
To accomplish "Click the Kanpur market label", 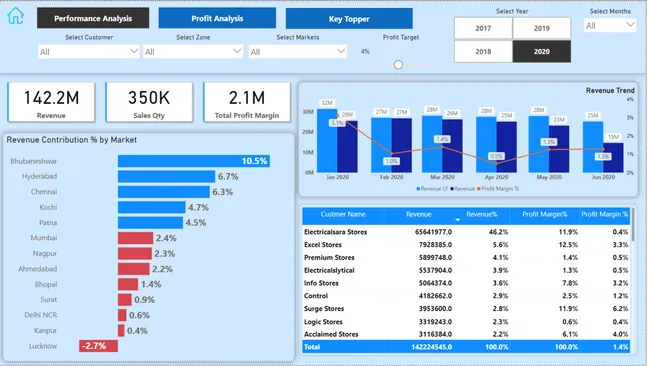I will tap(46, 331).
